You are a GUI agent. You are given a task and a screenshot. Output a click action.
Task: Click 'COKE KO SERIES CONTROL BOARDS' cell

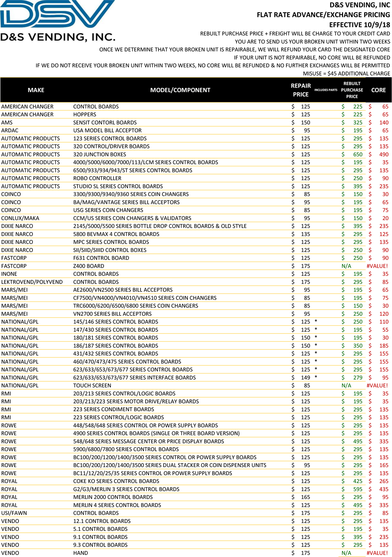116,481
